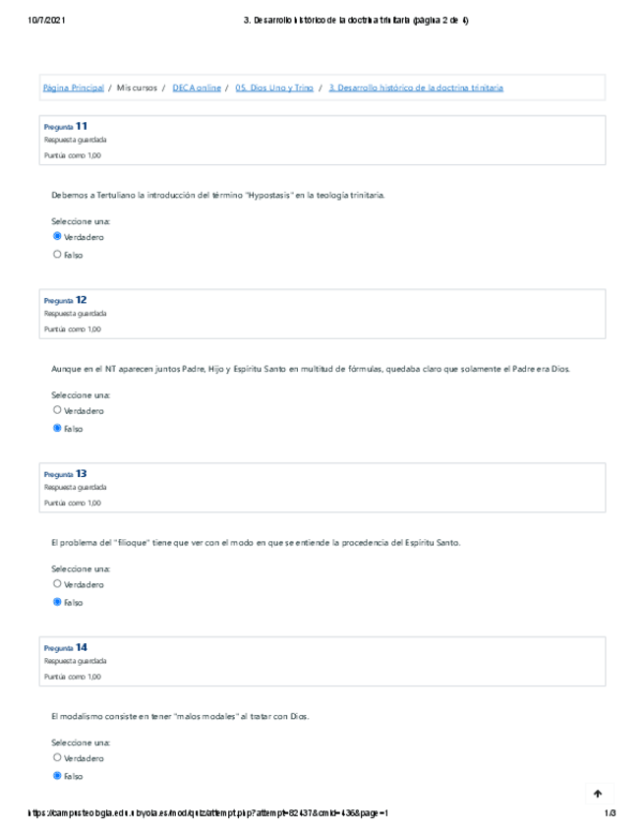Image resolution: width=644 pixels, height=834 pixels.
Task: Choose Verdadero for Pregunta 12
Action: (x=57, y=410)
